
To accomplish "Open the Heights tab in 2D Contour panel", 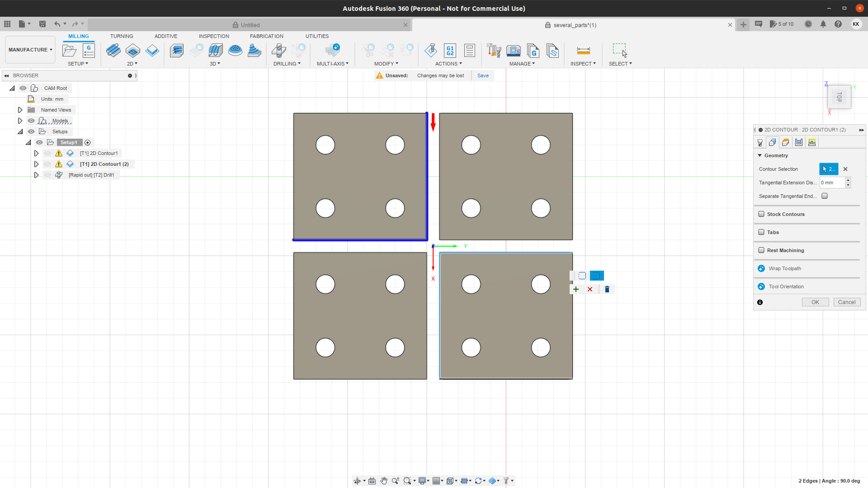I will 786,142.
